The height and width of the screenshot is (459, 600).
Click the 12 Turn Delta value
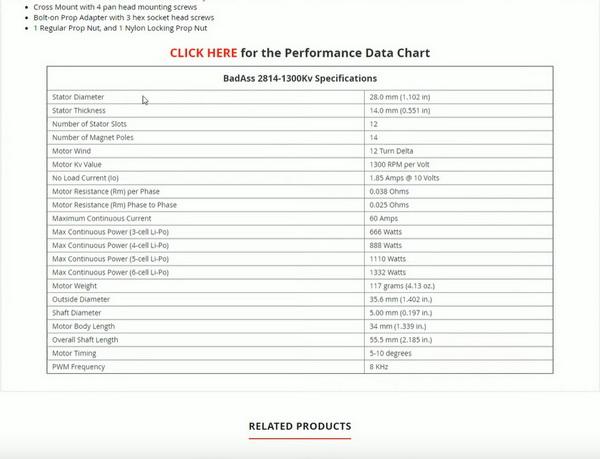point(392,151)
